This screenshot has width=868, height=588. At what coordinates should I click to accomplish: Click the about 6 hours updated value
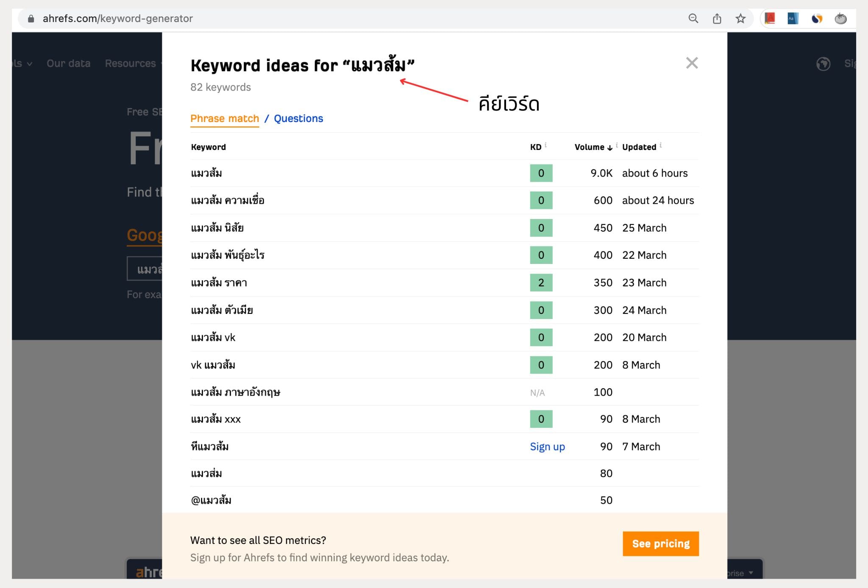pyautogui.click(x=655, y=173)
